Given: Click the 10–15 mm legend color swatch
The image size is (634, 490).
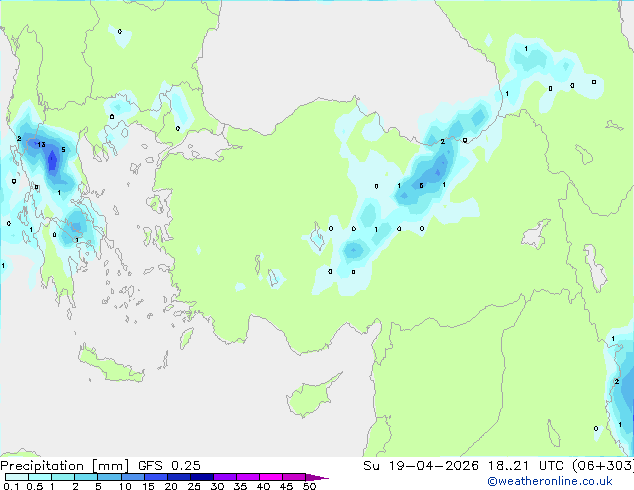Looking at the screenshot, I should 132,477.
